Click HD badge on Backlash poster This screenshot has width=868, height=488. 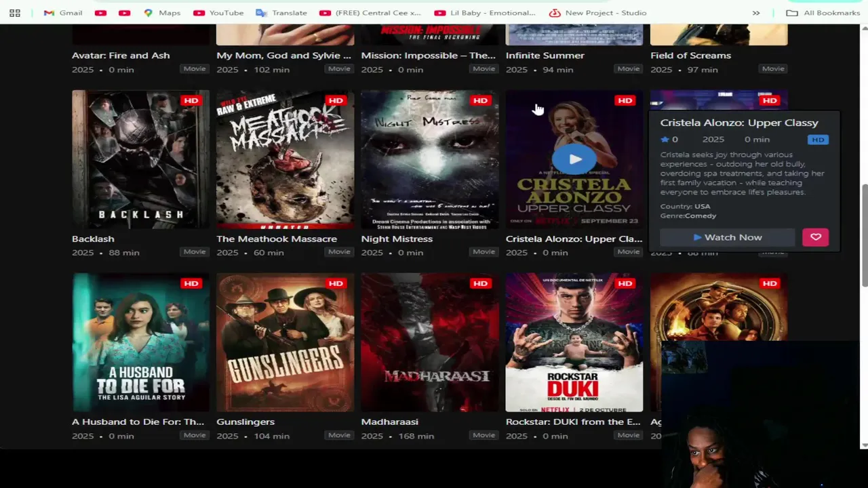[x=191, y=100]
